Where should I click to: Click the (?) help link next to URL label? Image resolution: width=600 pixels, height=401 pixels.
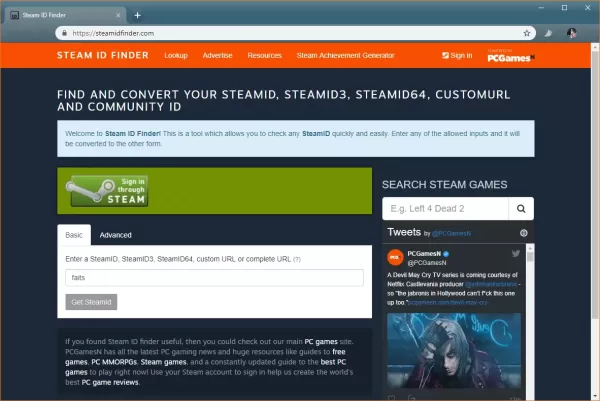[297, 259]
